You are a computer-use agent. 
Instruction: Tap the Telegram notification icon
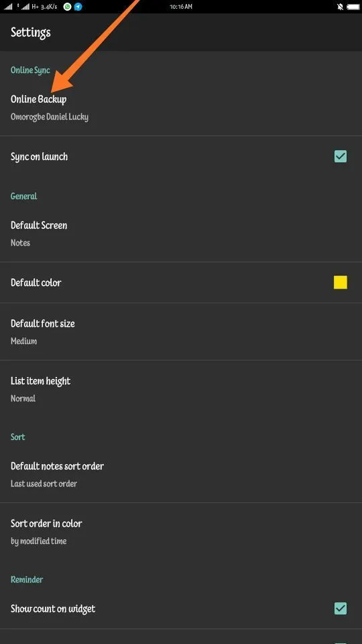78,7
